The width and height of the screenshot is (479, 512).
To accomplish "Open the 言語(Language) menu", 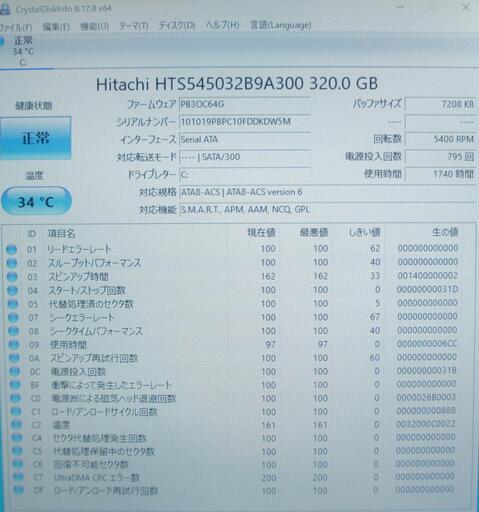I will 281,25.
